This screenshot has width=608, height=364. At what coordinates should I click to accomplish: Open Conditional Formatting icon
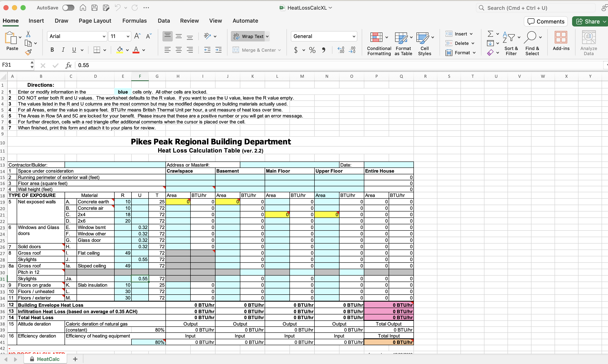click(376, 38)
